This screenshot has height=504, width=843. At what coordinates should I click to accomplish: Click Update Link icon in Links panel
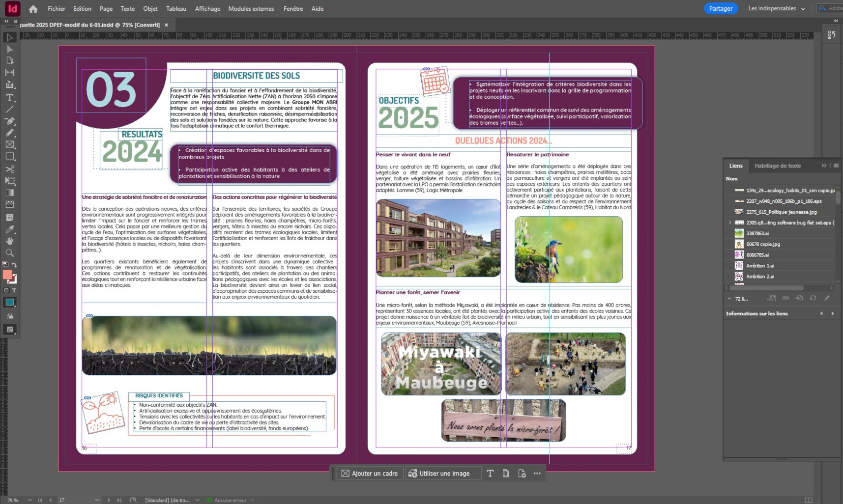(x=813, y=298)
